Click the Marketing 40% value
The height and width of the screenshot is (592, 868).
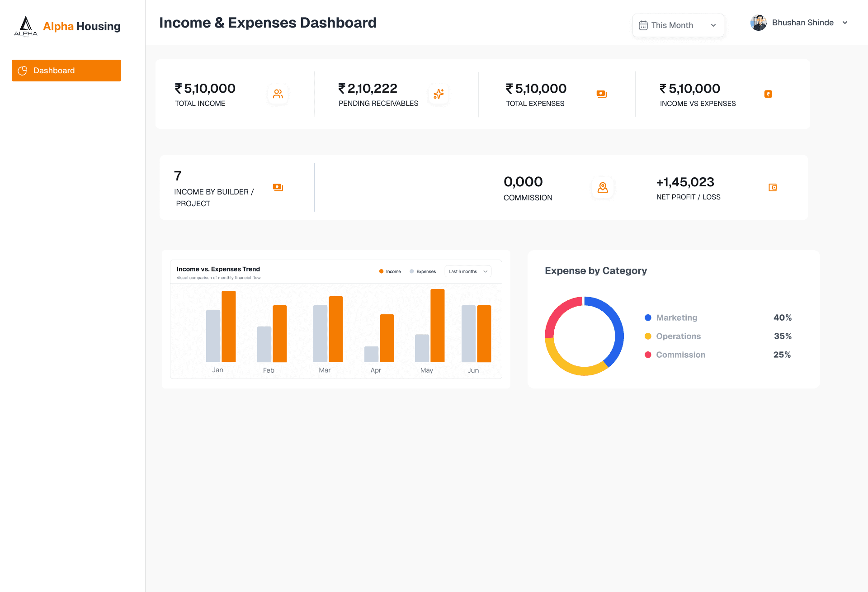click(x=782, y=317)
